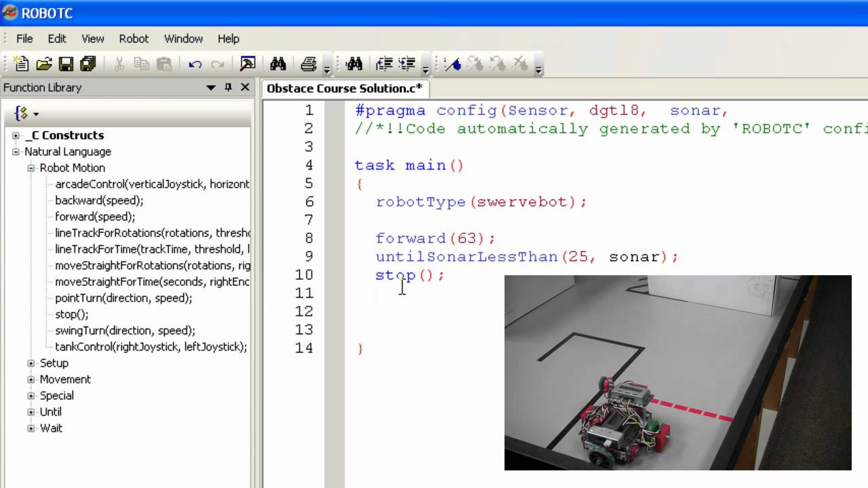Click the decrease indent icon
The width and height of the screenshot is (868, 488).
384,64
